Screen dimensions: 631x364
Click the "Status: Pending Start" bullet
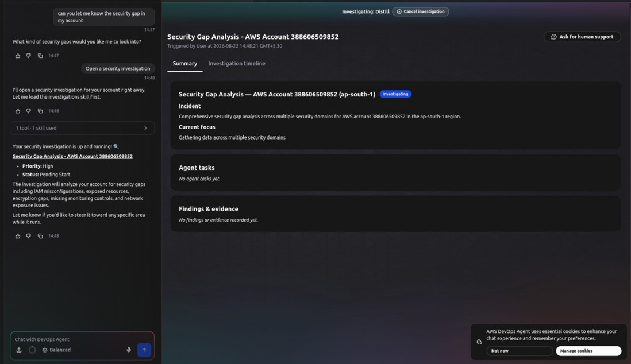coord(47,175)
